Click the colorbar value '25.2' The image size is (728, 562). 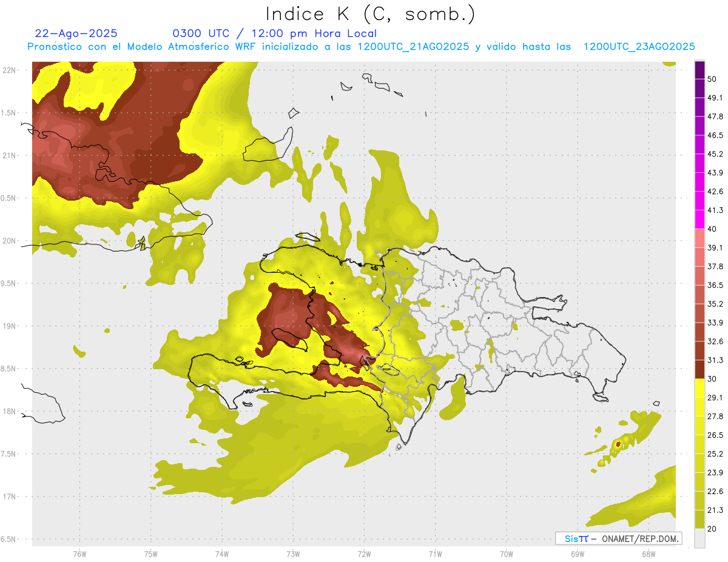click(716, 454)
